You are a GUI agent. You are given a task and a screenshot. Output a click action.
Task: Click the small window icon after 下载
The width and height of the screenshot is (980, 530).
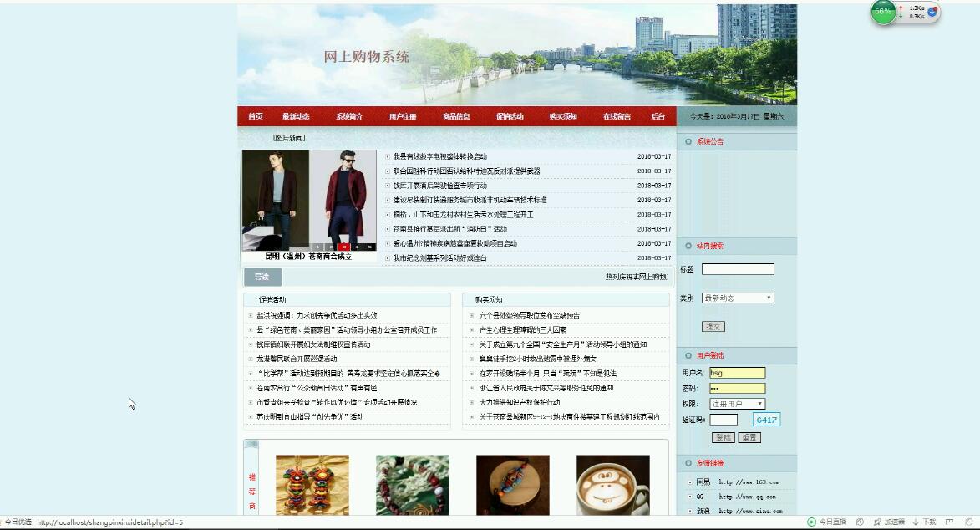point(949,522)
